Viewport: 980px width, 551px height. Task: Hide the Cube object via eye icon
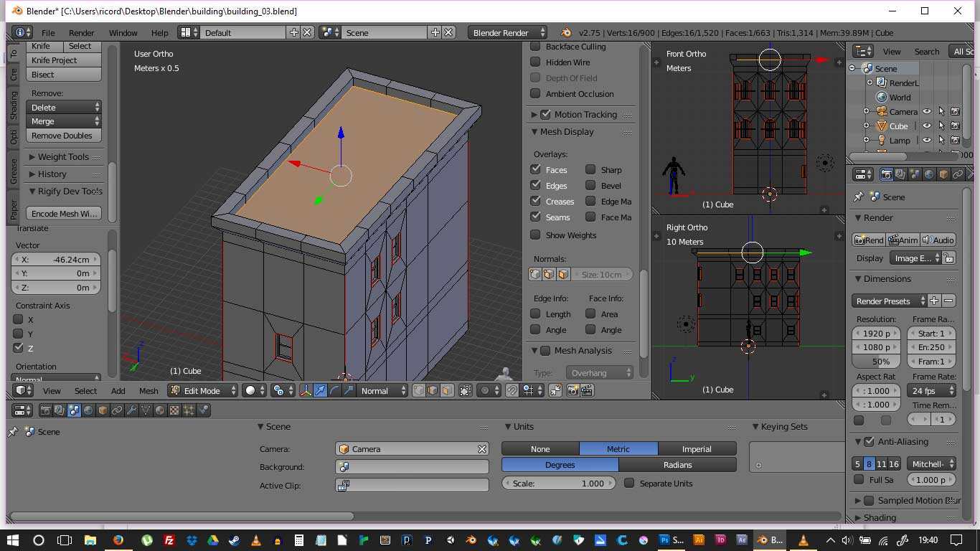pyautogui.click(x=927, y=126)
